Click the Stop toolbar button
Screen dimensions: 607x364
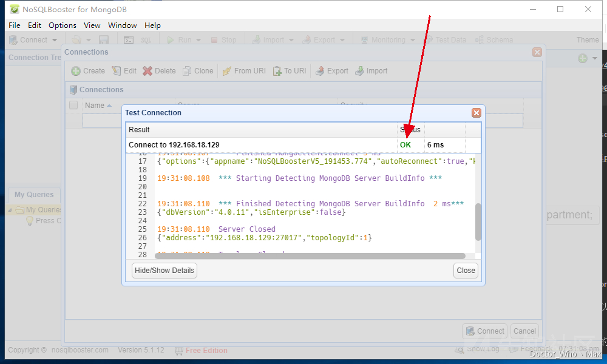click(x=224, y=40)
